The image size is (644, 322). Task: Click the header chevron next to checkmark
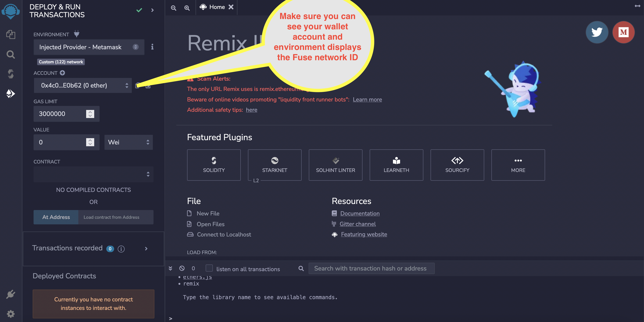pos(153,10)
